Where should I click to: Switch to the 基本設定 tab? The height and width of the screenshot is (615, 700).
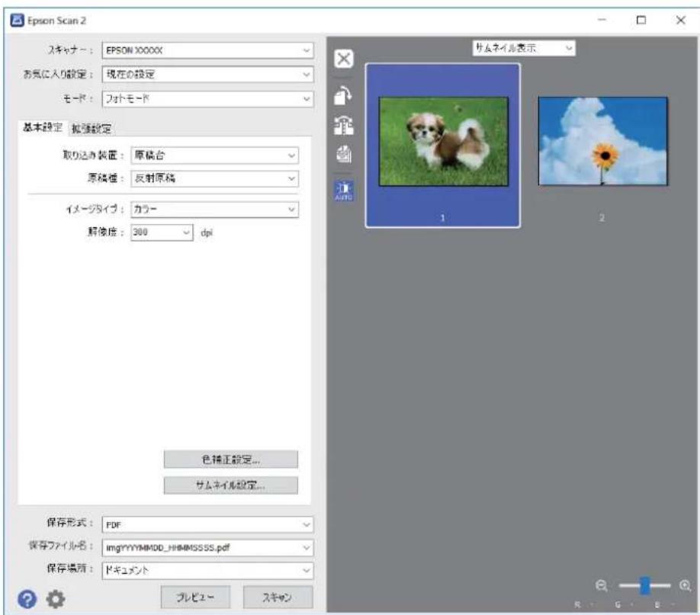coord(43,127)
